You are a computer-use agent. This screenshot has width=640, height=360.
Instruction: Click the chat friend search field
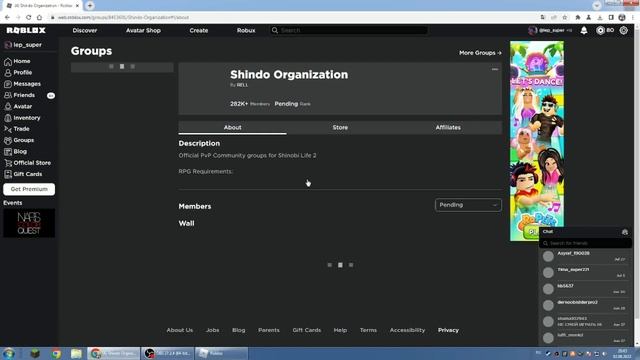(585, 243)
